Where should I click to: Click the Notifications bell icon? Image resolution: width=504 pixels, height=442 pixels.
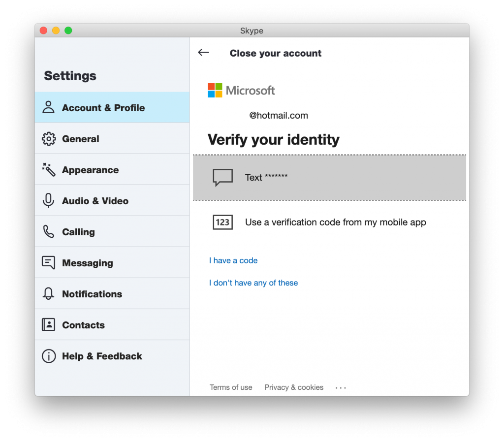49,293
